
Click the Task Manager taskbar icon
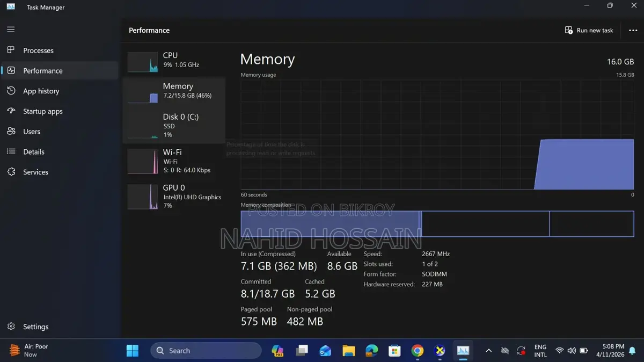[463, 351]
